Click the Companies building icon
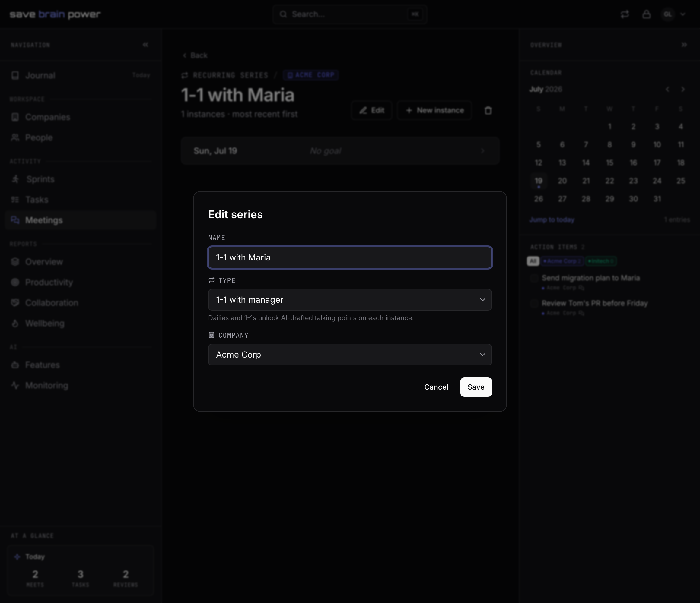 point(15,117)
